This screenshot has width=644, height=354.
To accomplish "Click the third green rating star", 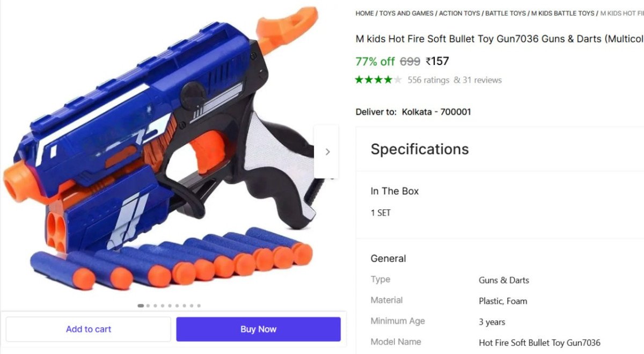I will 378,80.
